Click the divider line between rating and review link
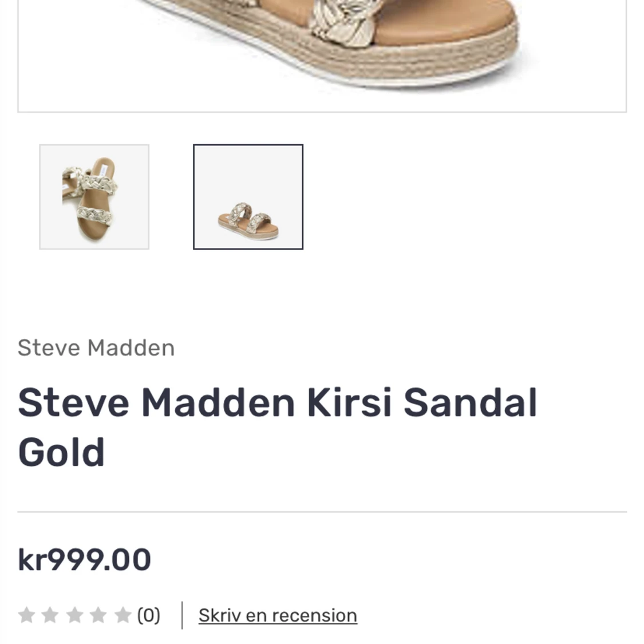Screen dimensions: 644x644 click(181, 615)
